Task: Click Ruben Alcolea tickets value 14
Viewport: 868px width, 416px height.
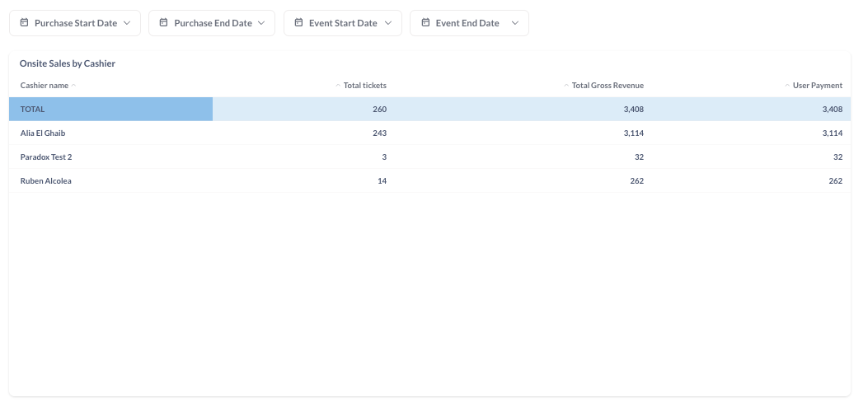Action: [x=382, y=180]
